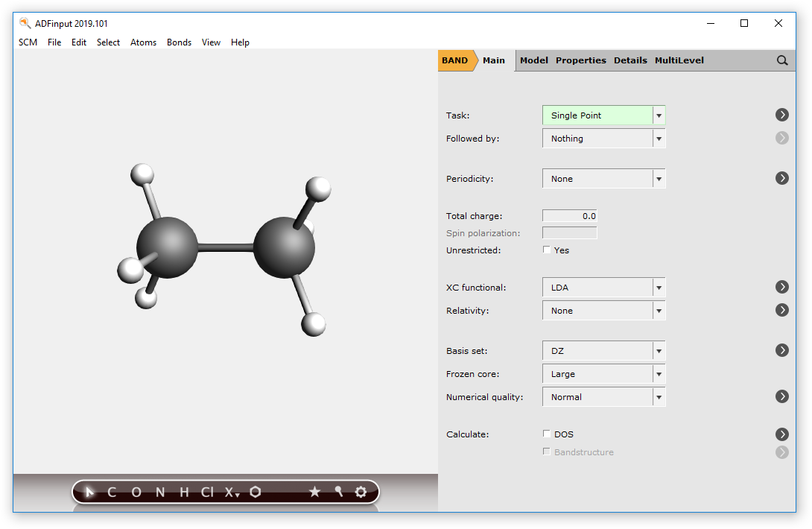Click the BAND engine selector
This screenshot has width=812, height=529.
[x=454, y=60]
